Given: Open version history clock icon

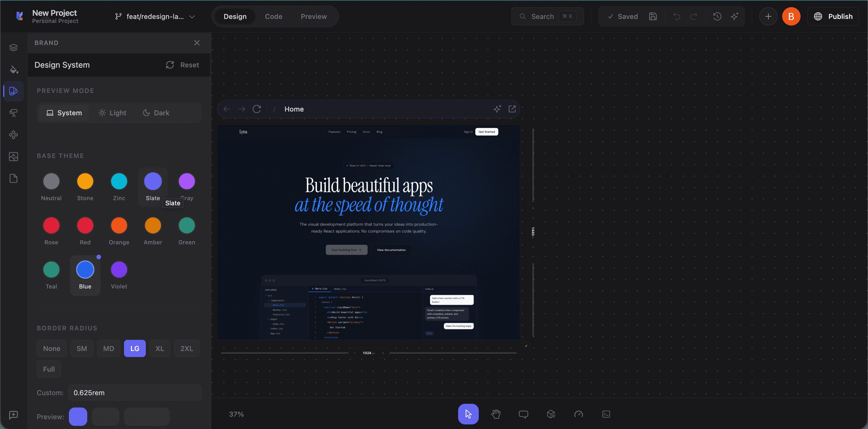Looking at the screenshot, I should click(717, 17).
